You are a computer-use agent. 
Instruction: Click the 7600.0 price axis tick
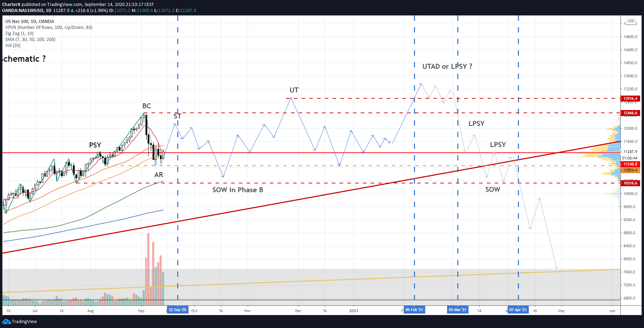[630, 272]
